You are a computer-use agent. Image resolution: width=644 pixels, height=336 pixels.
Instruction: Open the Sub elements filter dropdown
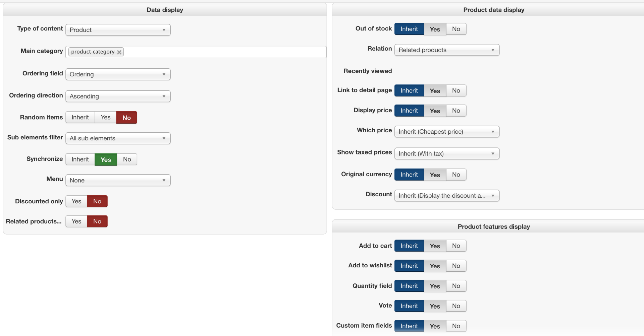pos(118,138)
